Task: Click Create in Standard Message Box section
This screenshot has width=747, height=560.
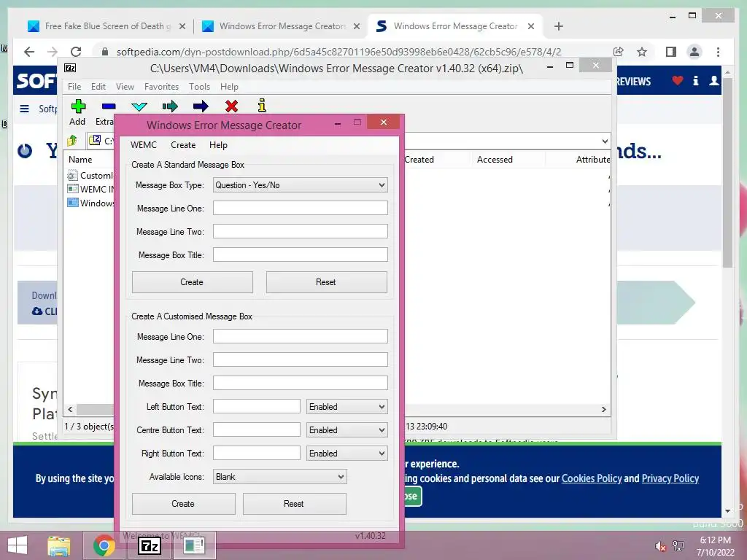Action: point(192,282)
